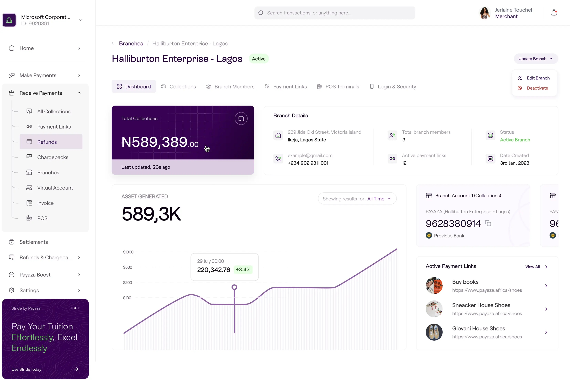Expand the Microsoft Corporation account switcher

click(x=81, y=20)
